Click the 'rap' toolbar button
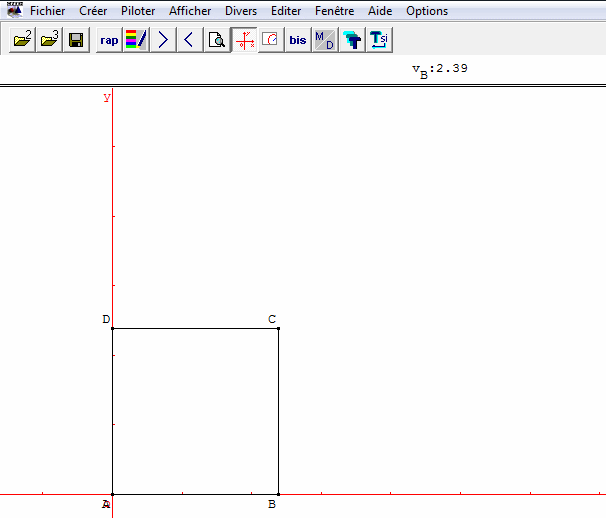606x518 pixels. pos(109,40)
